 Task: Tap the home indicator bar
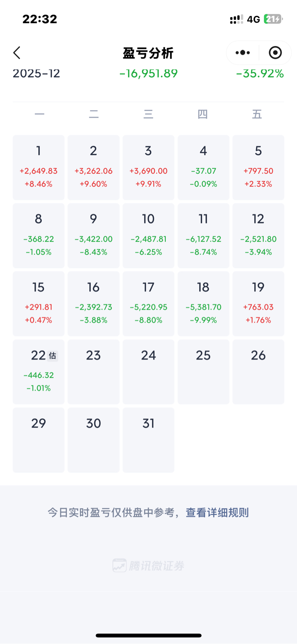[x=148, y=635]
